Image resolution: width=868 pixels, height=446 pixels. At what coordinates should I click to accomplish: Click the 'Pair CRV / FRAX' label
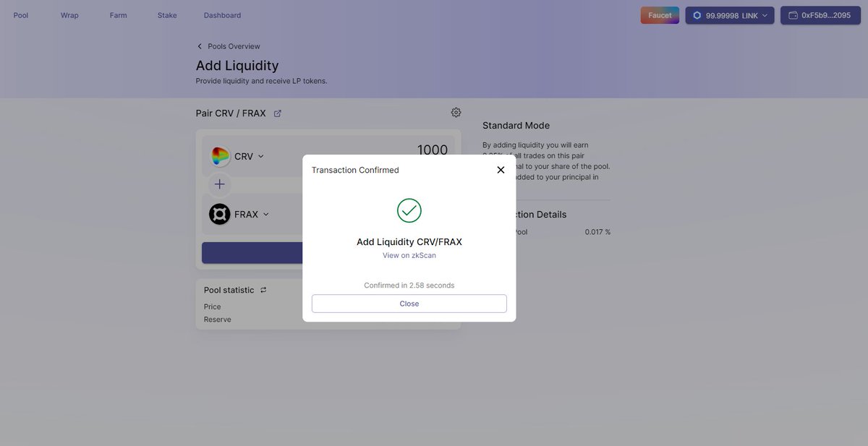point(231,113)
